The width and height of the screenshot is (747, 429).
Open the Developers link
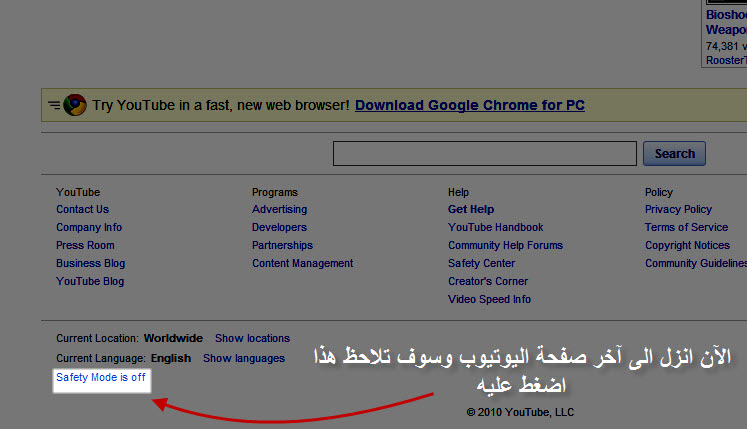point(280,227)
